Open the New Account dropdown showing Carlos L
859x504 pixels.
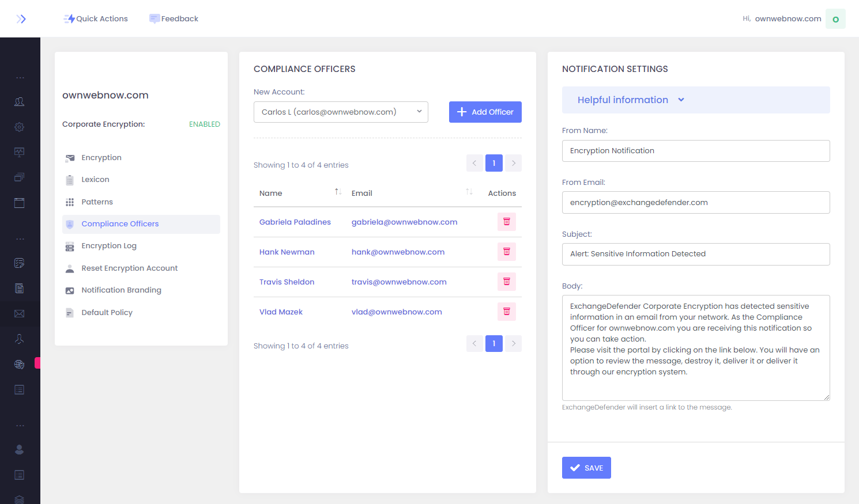(x=341, y=112)
